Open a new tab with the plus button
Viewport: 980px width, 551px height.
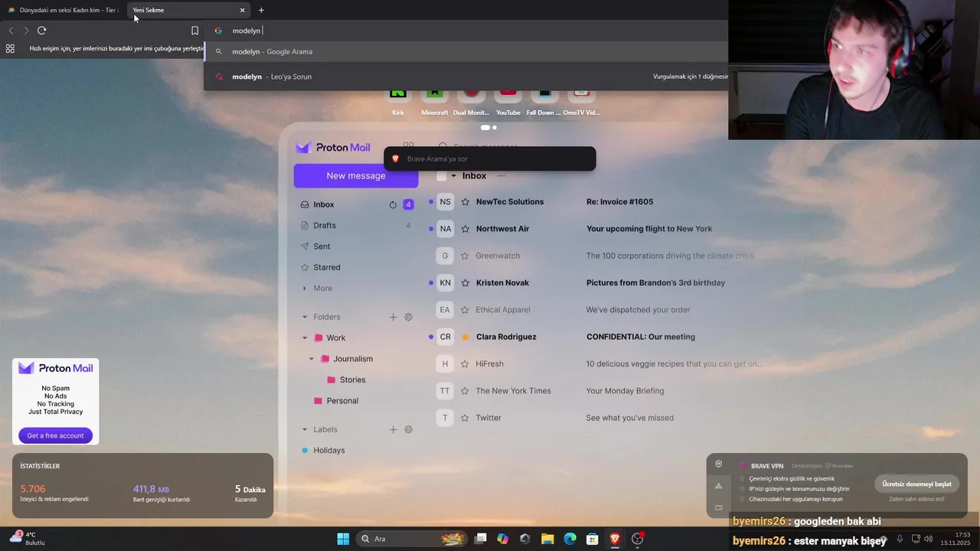261,10
